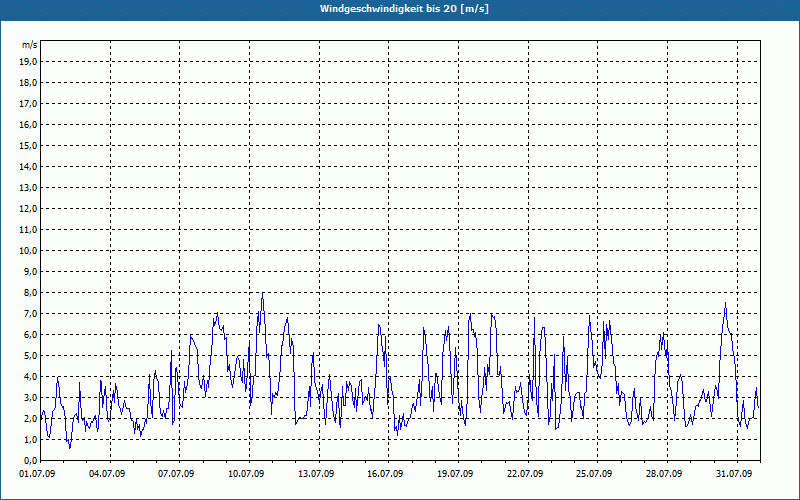This screenshot has width=800, height=500.
Task: Select the 6,0 y-axis label
Action: click(x=30, y=334)
